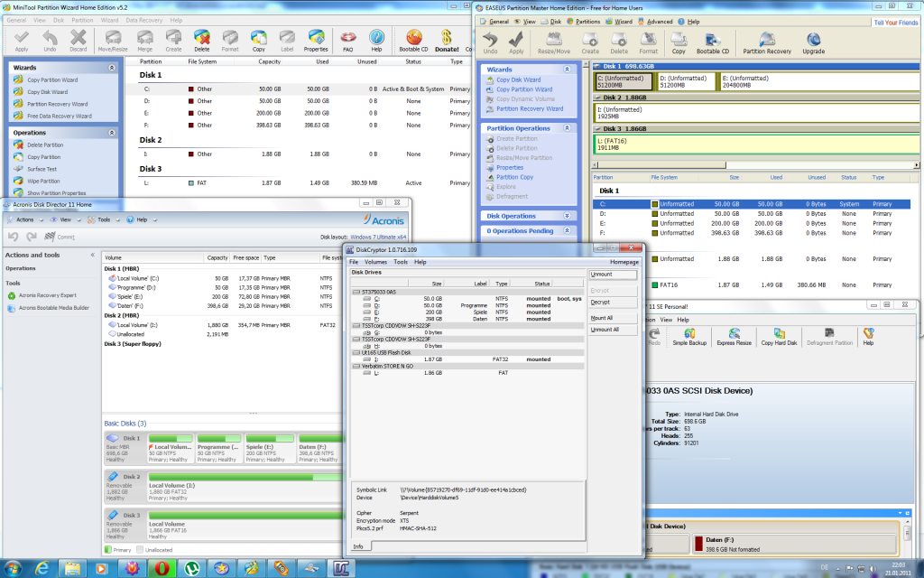The height and width of the screenshot is (578, 924).
Task: Expand Disk Operations section in EASEUS sidebar
Action: click(x=566, y=216)
